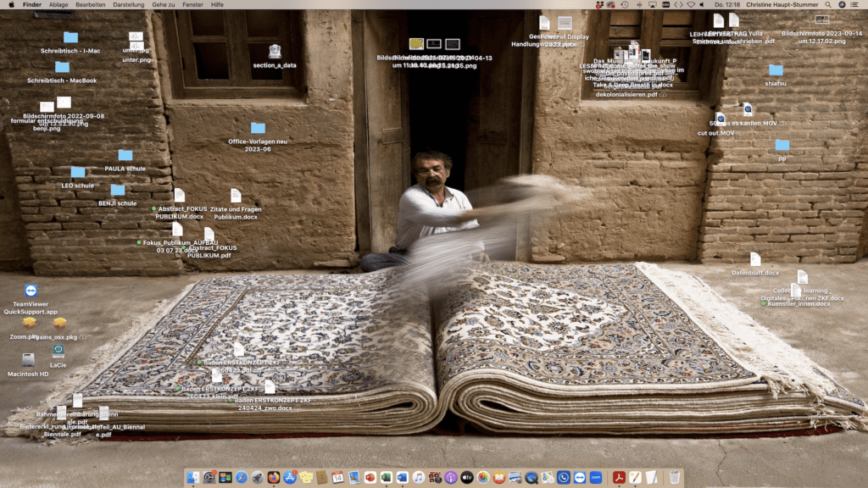Open the Darstellung menu
The image size is (868, 488).
[x=129, y=4]
